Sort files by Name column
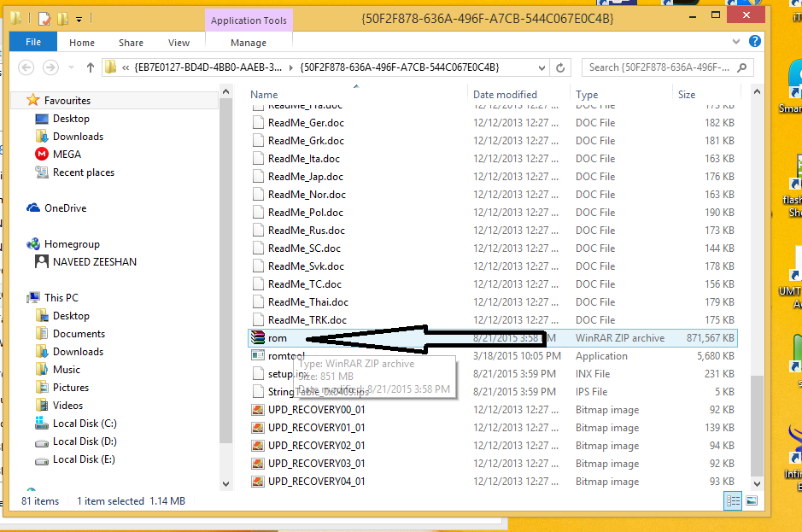The height and width of the screenshot is (532, 802). (264, 95)
